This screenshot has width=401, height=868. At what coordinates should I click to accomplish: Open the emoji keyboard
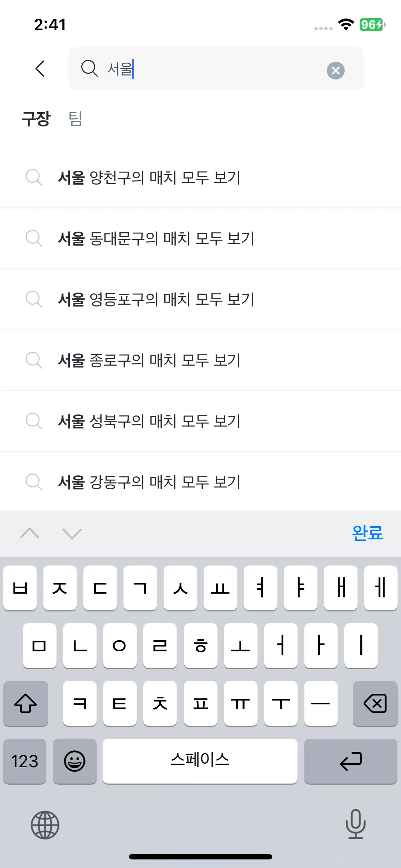74,761
